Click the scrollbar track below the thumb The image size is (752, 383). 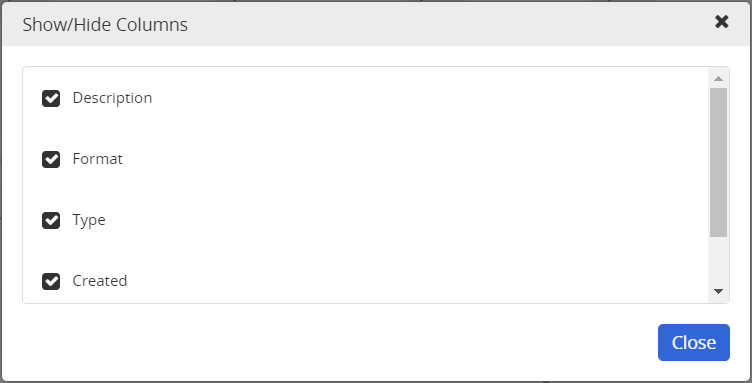tap(718, 259)
